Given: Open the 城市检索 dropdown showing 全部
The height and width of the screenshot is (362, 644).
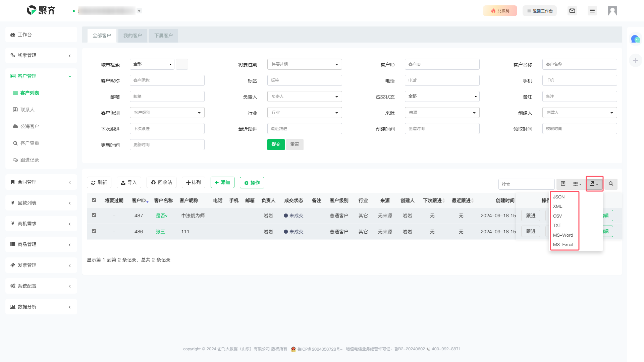Looking at the screenshot, I should click(152, 64).
